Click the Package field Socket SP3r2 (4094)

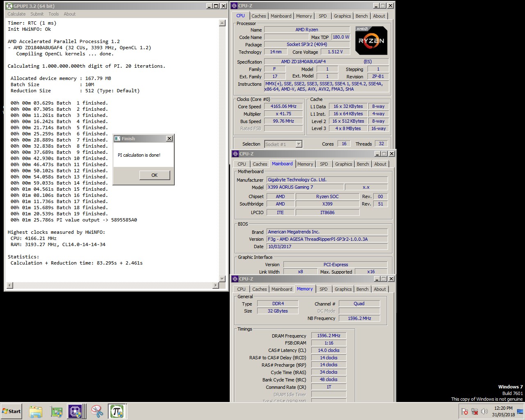coord(307,44)
